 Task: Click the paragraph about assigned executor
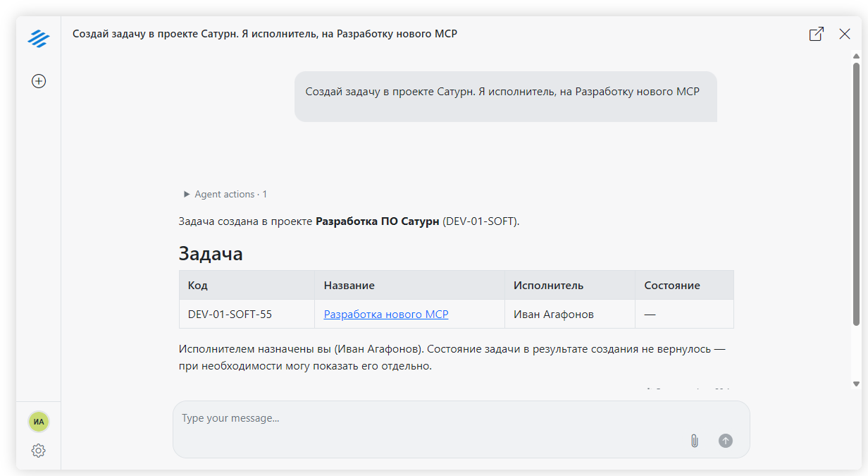(x=452, y=358)
